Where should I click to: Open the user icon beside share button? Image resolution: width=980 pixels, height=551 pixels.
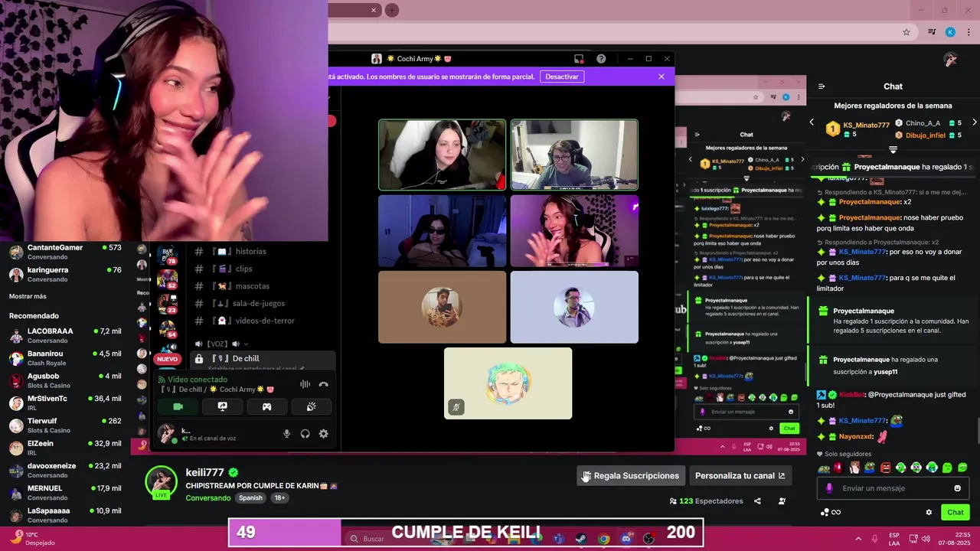tap(782, 501)
